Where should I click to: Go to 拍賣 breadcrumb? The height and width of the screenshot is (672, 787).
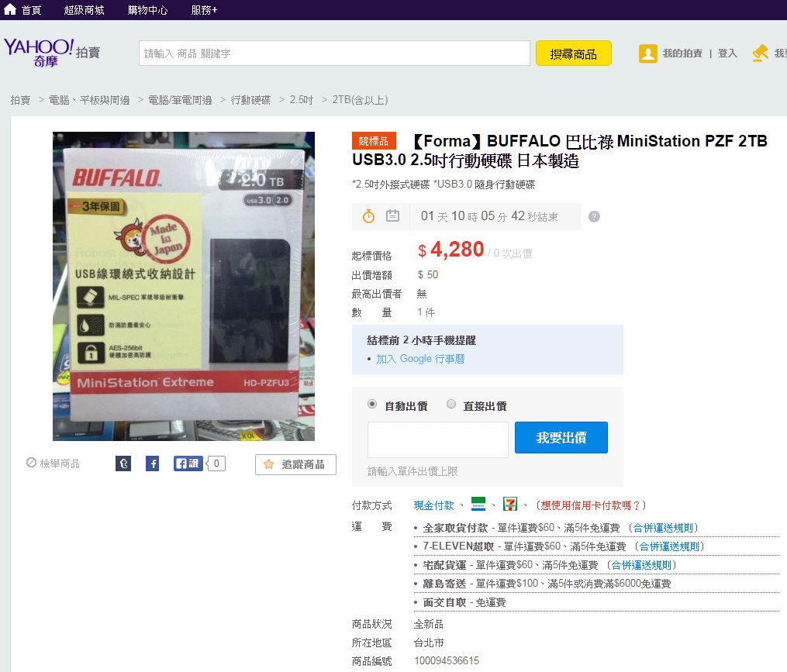[x=20, y=100]
